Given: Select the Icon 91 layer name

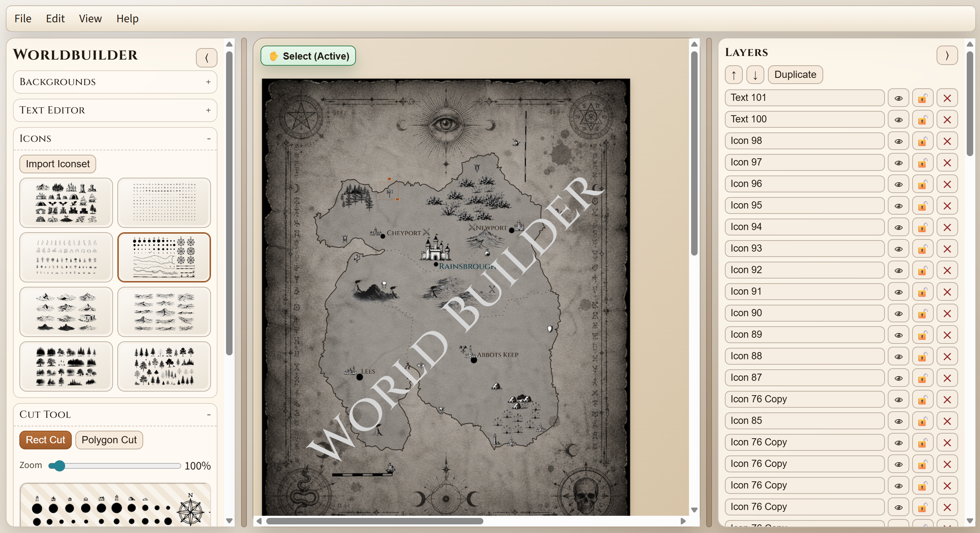Looking at the screenshot, I should [x=804, y=292].
